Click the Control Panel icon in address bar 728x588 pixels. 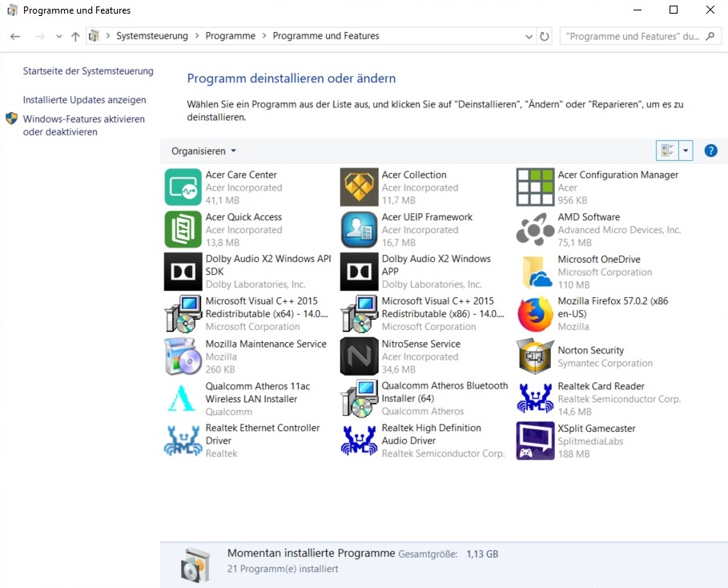pos(94,36)
